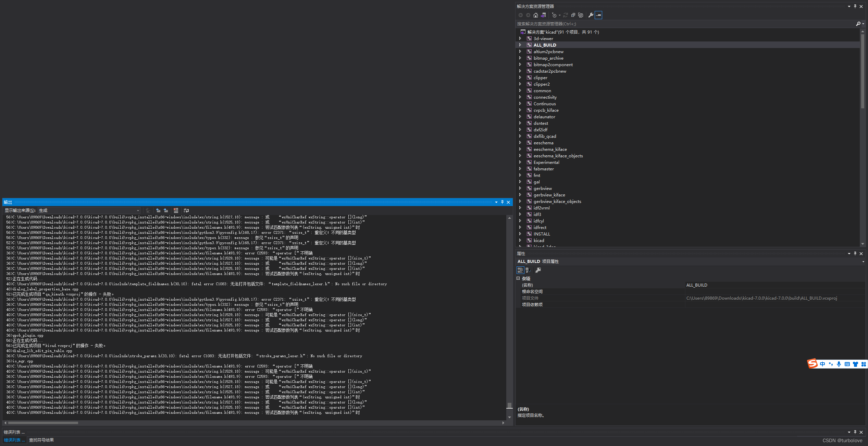
Task: Pin the Error List panel
Action: pos(855,432)
